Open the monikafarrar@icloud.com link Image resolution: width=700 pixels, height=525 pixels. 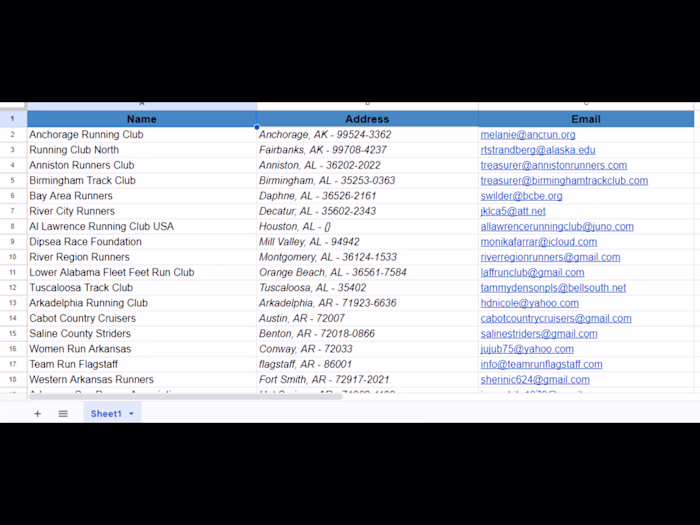[x=539, y=242]
